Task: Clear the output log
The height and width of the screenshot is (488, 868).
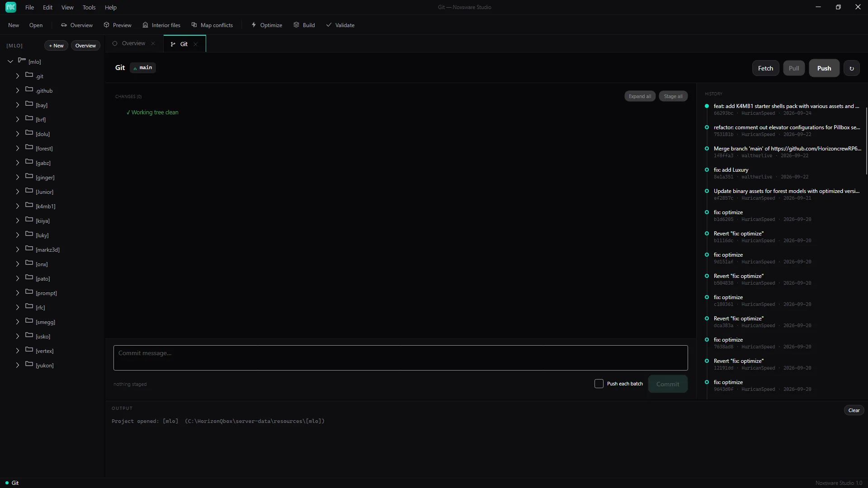Action: point(854,410)
